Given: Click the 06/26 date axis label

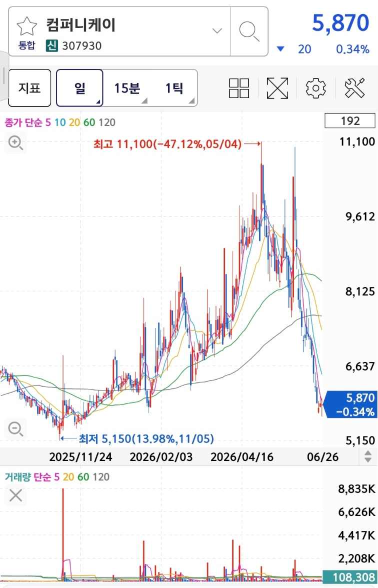Looking at the screenshot, I should pos(322,457).
